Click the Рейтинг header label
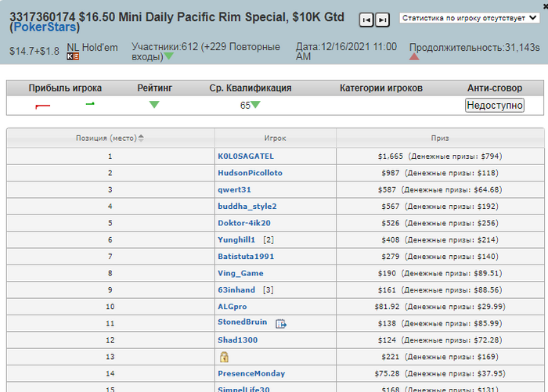548x392 pixels. [154, 88]
